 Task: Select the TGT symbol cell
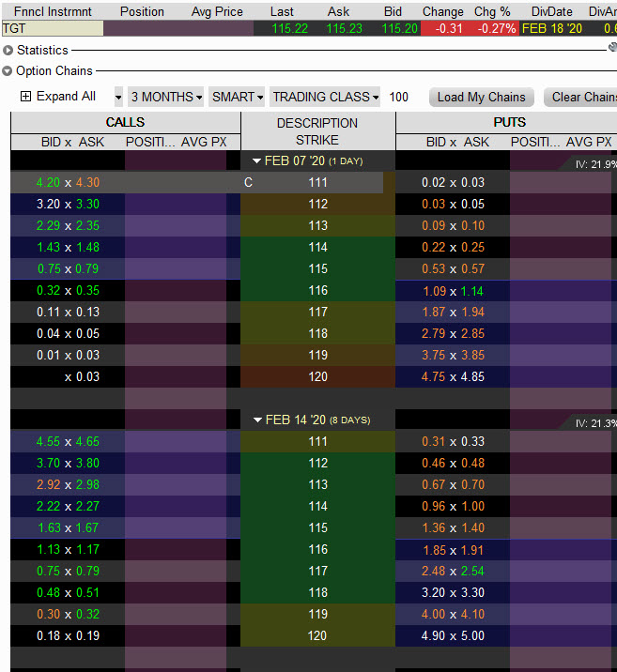[x=52, y=28]
